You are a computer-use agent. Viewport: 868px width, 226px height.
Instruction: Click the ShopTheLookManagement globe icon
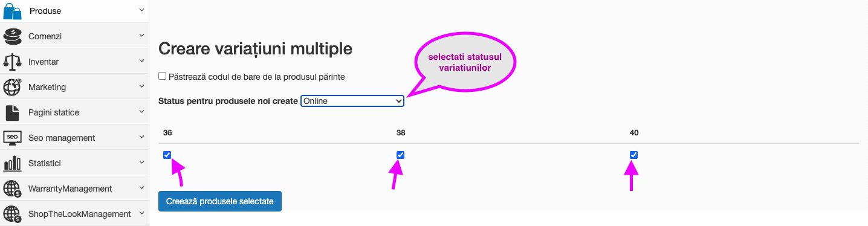click(x=13, y=214)
